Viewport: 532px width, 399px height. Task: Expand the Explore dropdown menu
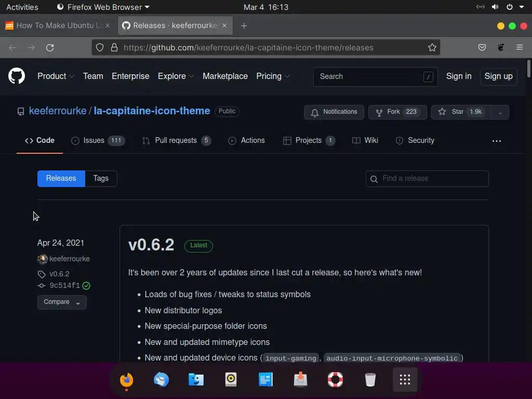point(176,76)
